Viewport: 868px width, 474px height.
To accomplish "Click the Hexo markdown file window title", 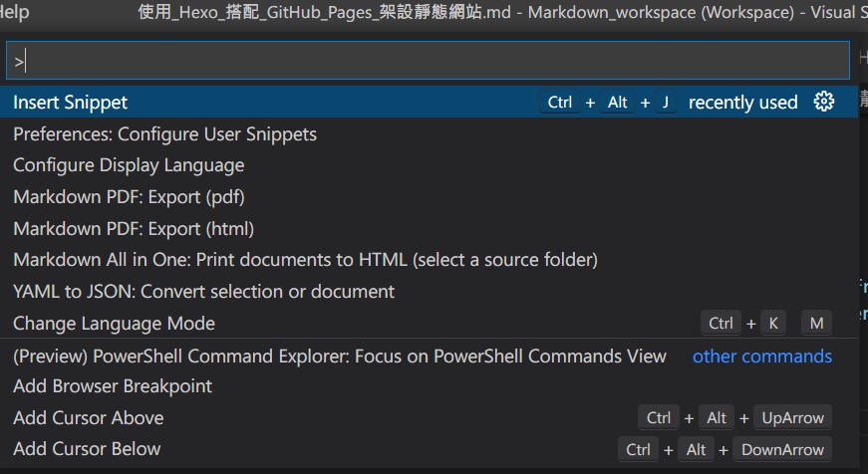I will click(x=502, y=12).
